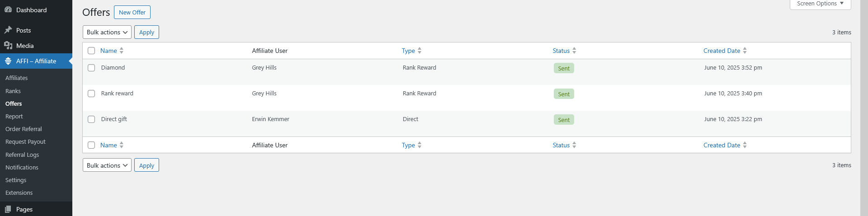
Task: Toggle select-all checkbox in table header
Action: [x=91, y=51]
